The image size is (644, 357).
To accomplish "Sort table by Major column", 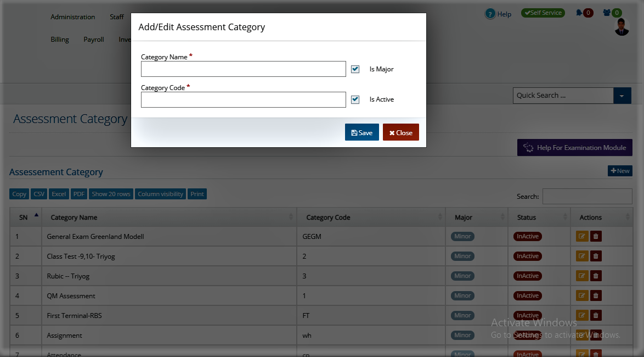I will point(477,217).
